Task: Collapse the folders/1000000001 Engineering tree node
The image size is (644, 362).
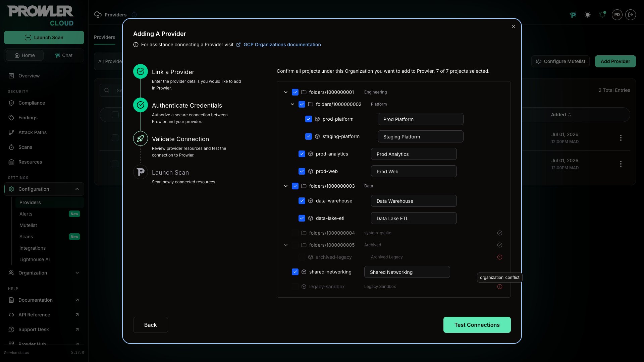Action: tap(285, 92)
